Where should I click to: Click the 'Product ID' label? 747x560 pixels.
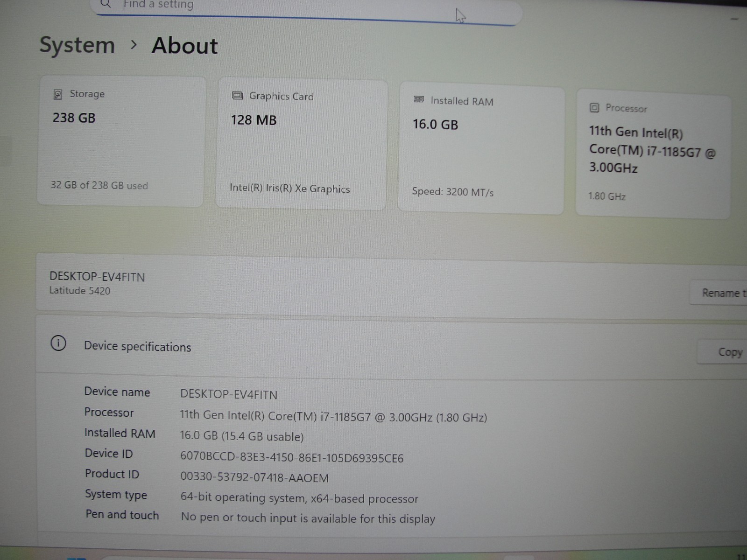(x=112, y=474)
